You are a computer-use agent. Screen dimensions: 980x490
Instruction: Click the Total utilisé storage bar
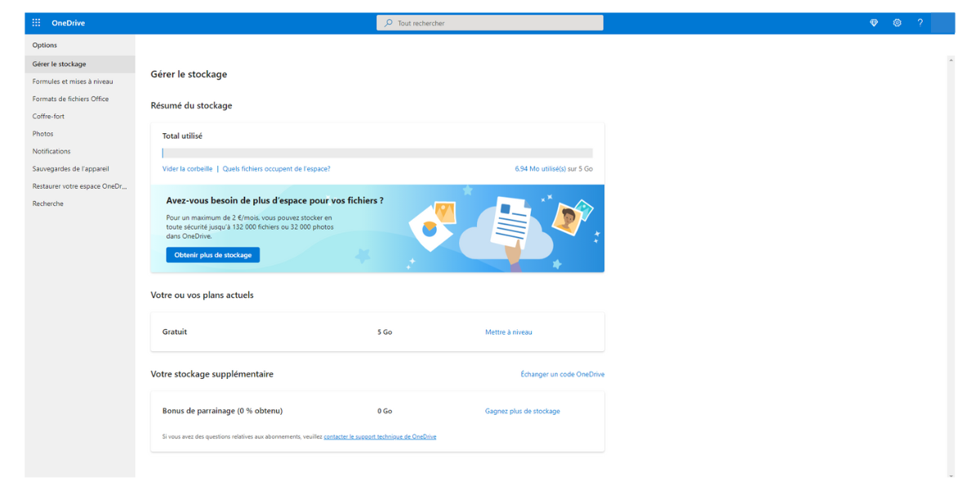[377, 153]
